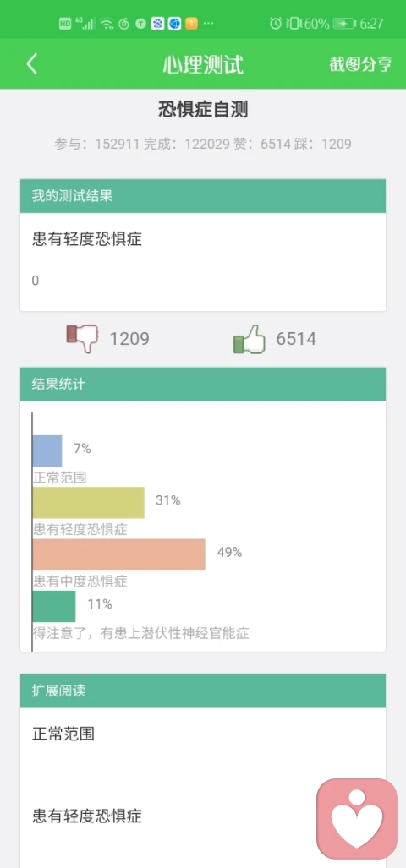Select the blue 7% 正常范围 bar
This screenshot has width=406, height=868.
coord(47,450)
